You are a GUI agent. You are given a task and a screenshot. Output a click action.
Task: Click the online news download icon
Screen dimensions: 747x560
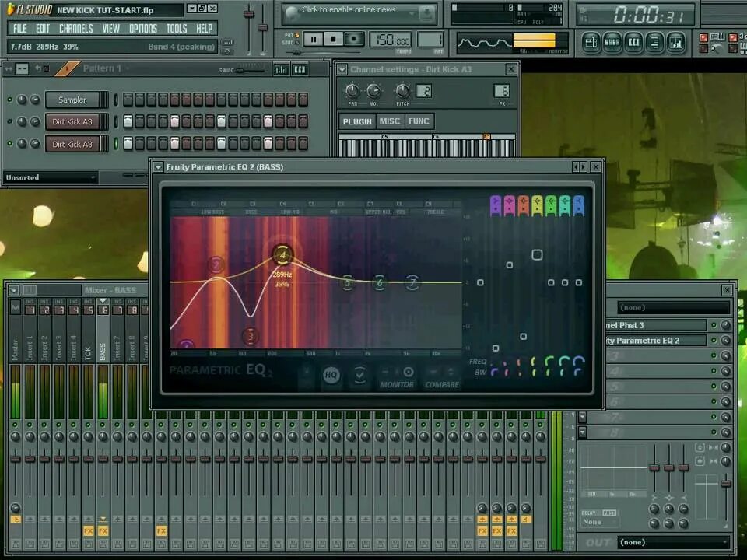[427, 13]
